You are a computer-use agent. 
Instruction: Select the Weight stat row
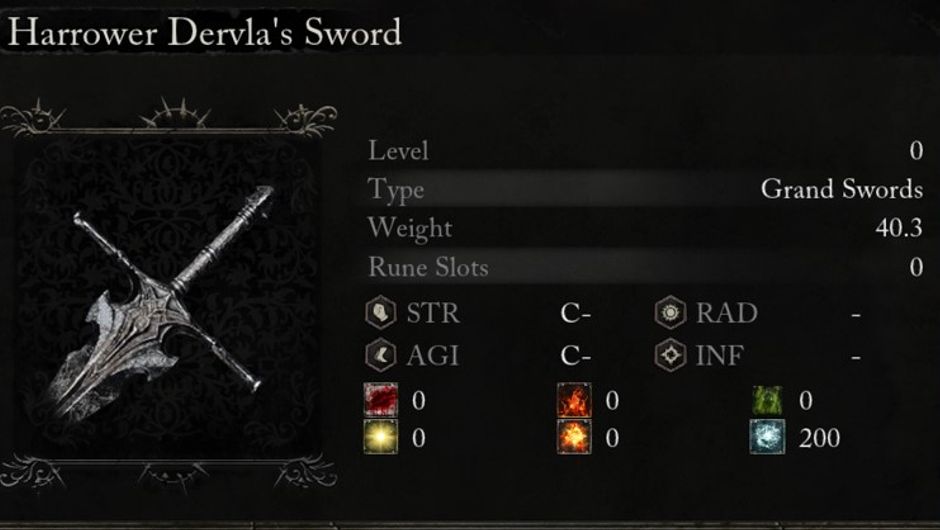pos(645,228)
